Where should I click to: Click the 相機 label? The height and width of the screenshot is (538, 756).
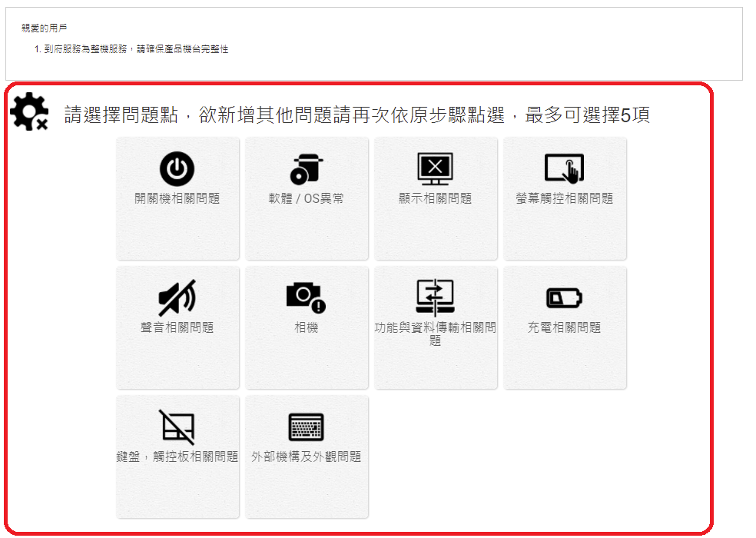tap(306, 327)
